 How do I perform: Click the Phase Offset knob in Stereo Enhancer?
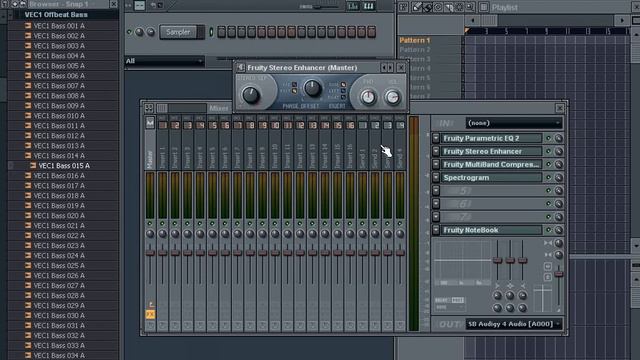click(313, 88)
